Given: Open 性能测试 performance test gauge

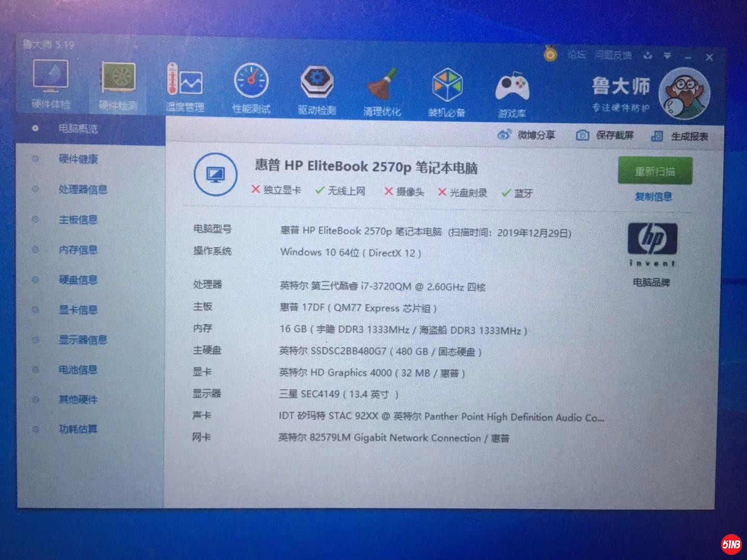Looking at the screenshot, I should coord(251,87).
